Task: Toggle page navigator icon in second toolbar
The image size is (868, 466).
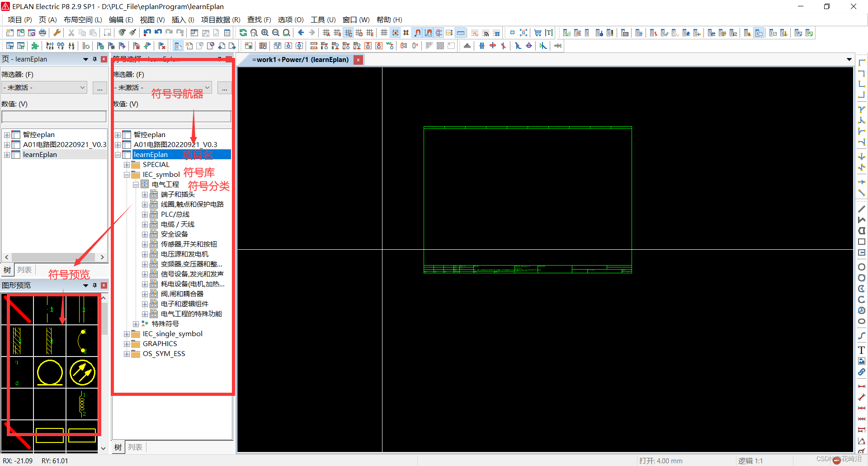Action: click(x=178, y=46)
